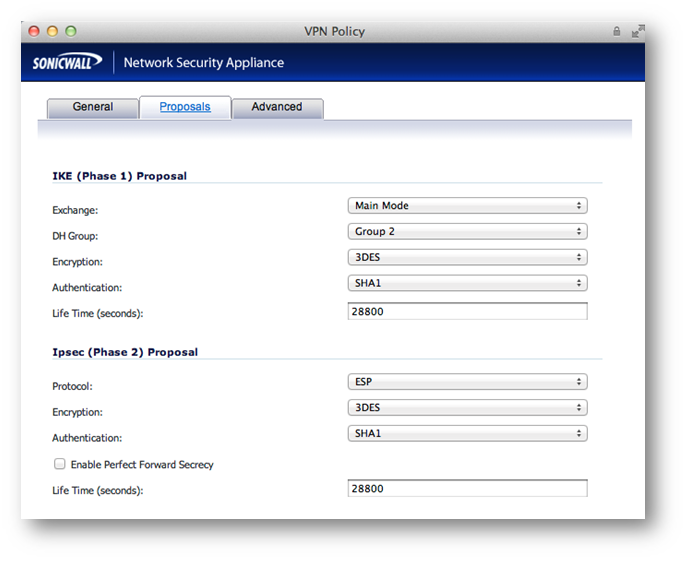Screen dimensions: 687x561
Task: Select the Proposals tab
Action: tap(185, 107)
